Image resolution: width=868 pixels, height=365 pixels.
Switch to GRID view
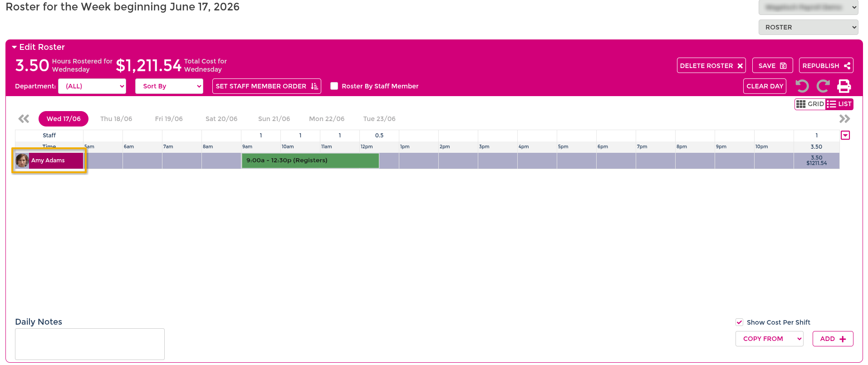pos(810,104)
